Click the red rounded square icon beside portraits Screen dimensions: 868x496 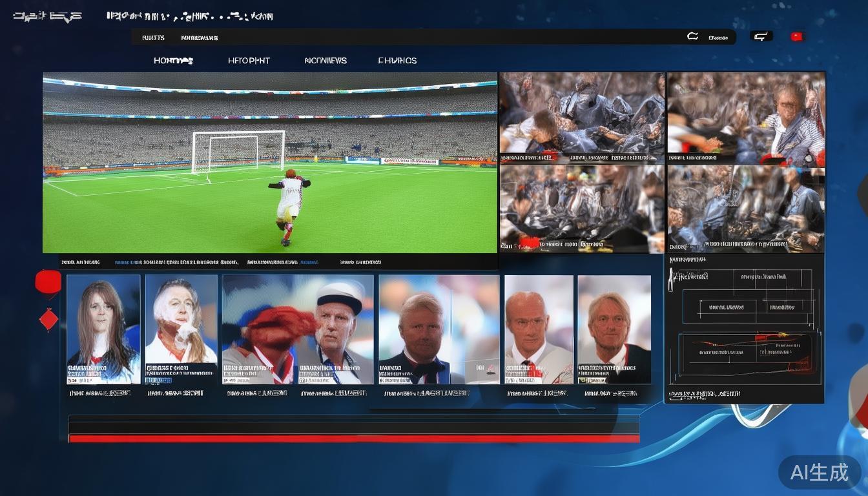[48, 282]
